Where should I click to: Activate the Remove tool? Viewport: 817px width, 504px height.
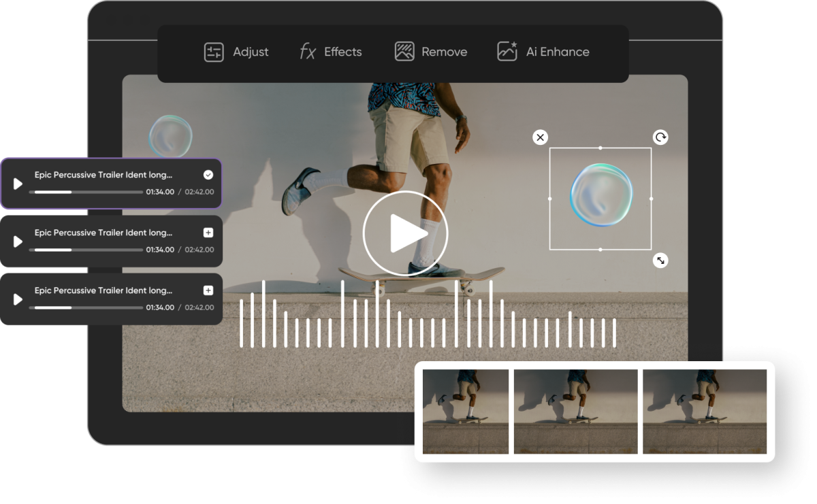click(x=431, y=52)
